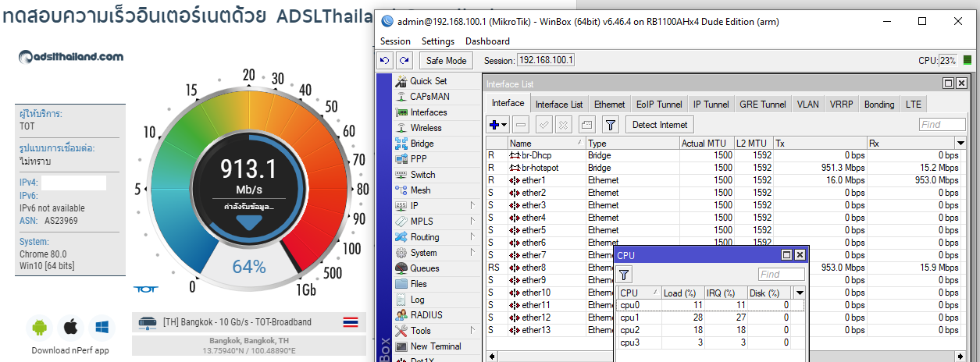The height and width of the screenshot is (362, 980).
Task: Switch to the LTE tab
Action: [913, 104]
